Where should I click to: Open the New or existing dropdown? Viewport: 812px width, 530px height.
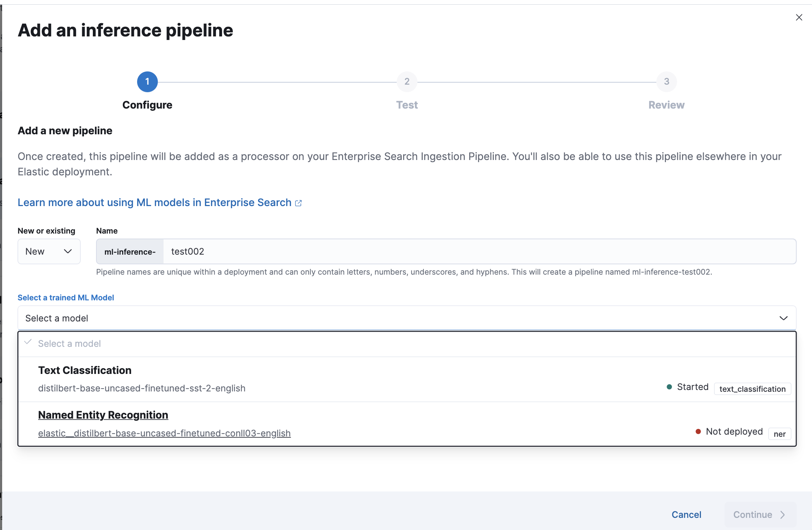pos(49,252)
